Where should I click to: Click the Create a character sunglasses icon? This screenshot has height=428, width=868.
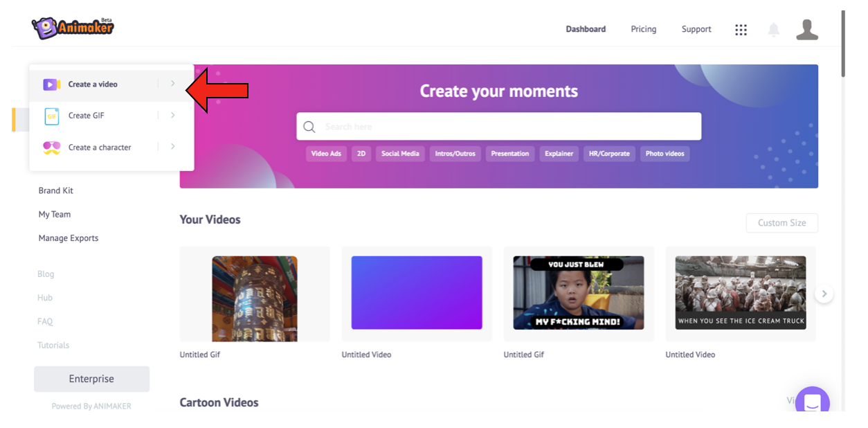[51, 148]
